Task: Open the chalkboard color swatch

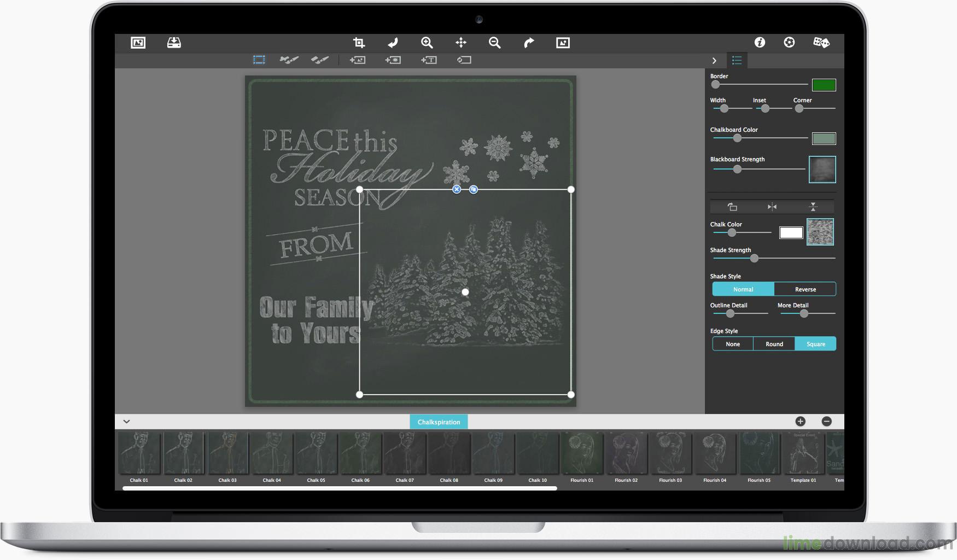Action: (824, 138)
